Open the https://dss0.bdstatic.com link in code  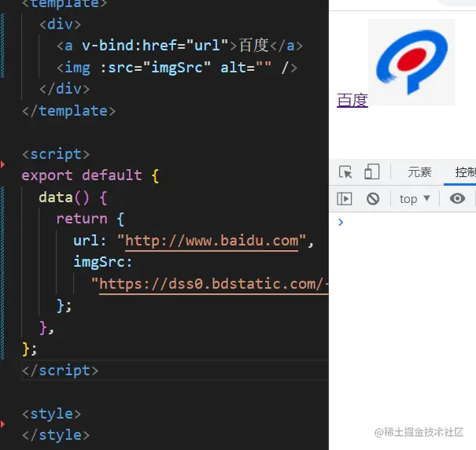point(214,284)
